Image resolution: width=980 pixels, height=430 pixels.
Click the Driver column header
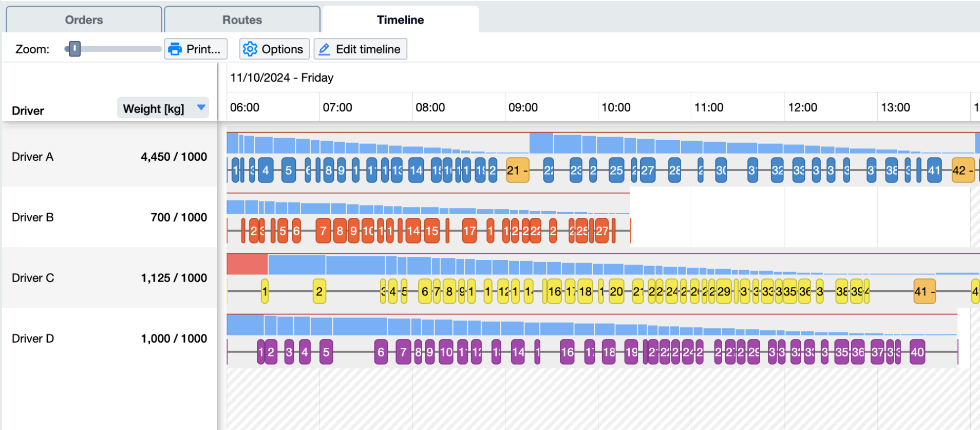click(28, 110)
